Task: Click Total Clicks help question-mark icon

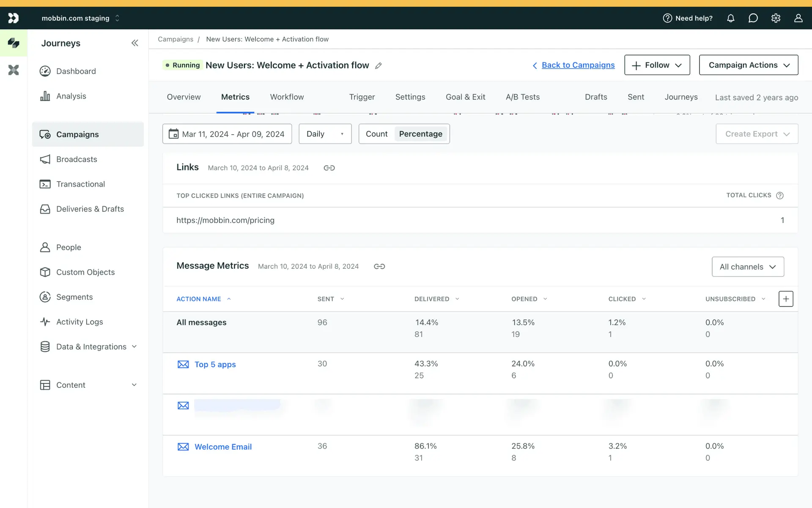Action: pos(780,195)
